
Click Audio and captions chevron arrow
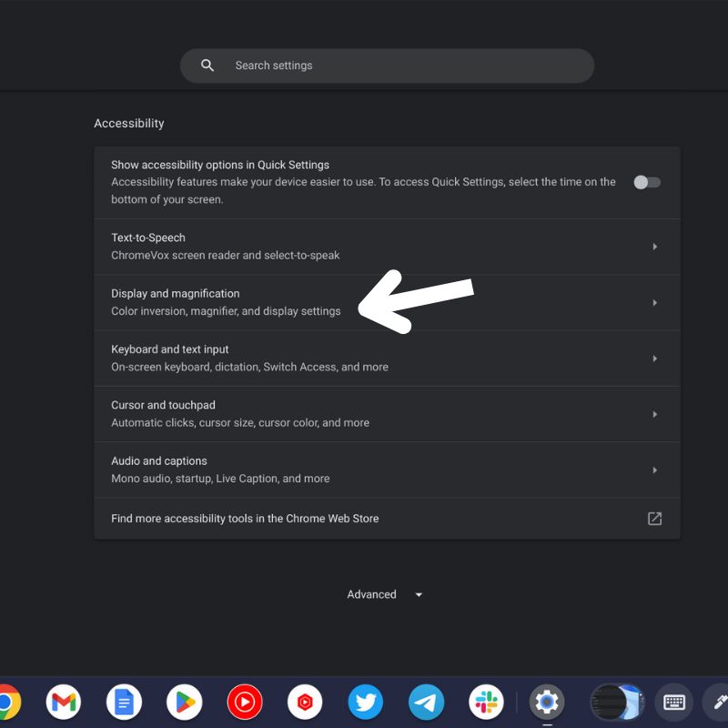coord(654,470)
